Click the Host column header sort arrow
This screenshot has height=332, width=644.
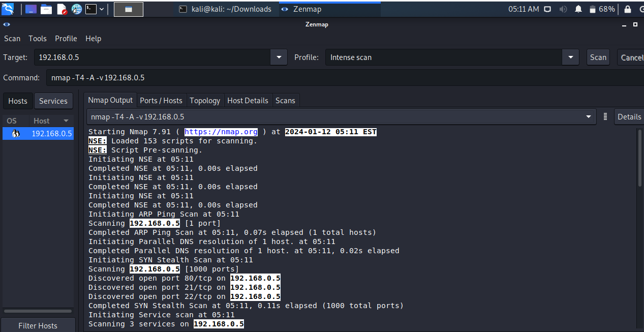coord(66,121)
